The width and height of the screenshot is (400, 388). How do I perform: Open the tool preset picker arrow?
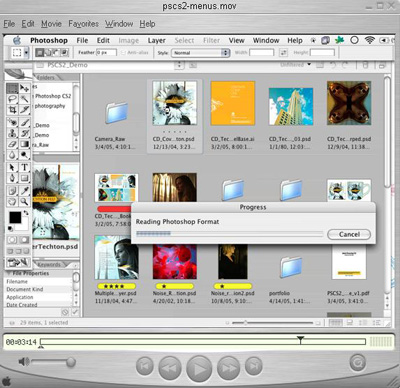point(26,53)
